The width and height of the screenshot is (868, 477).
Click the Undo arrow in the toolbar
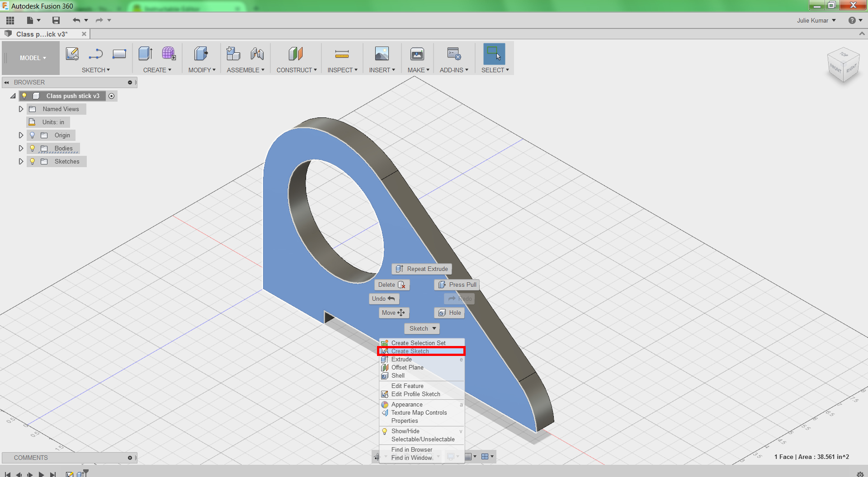pos(75,20)
